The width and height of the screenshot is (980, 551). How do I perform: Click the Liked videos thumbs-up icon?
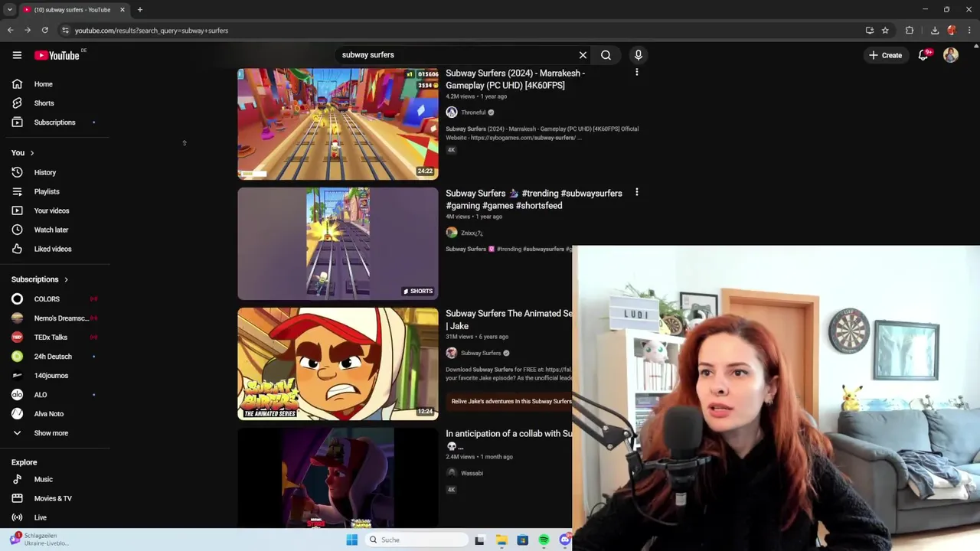coord(17,249)
